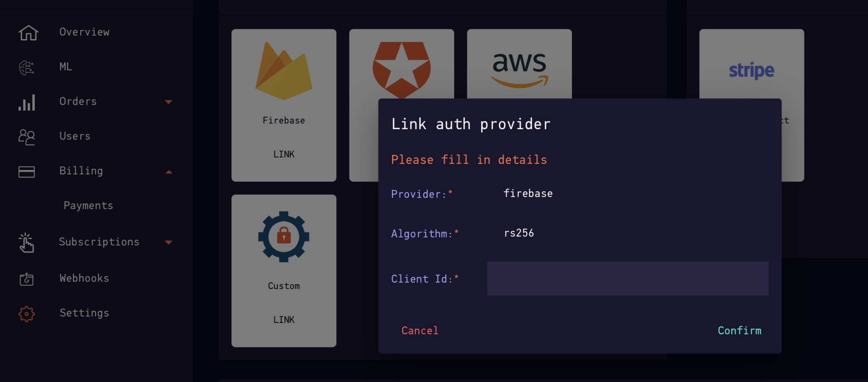Screen dimensions: 868x382
Task: Click the Custom gear padlock icon
Action: [x=284, y=236]
